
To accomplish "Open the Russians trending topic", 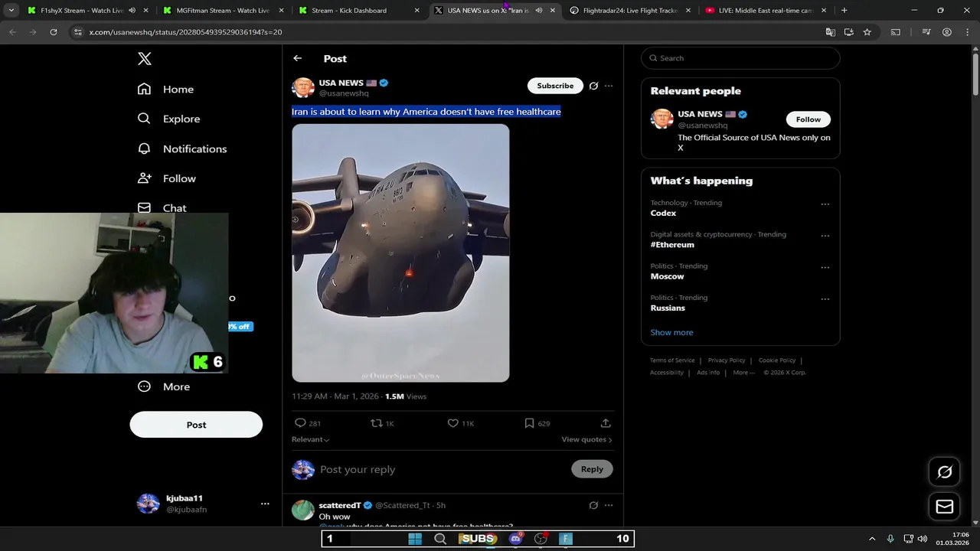I will click(668, 308).
